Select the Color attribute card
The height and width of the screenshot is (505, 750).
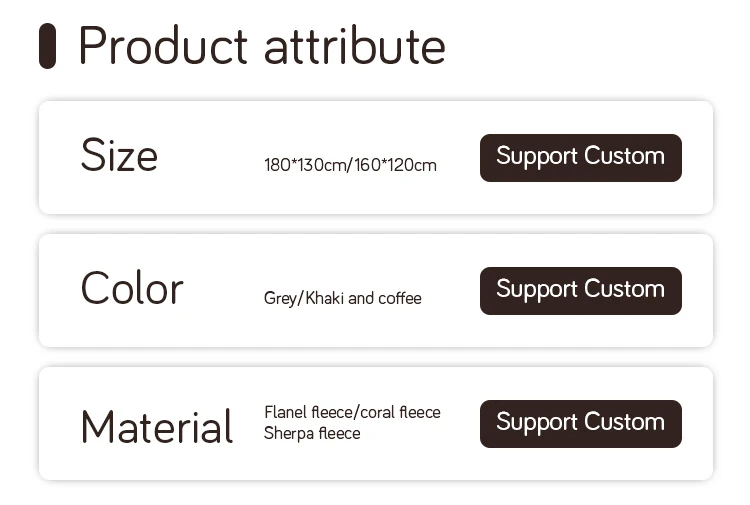(376, 290)
